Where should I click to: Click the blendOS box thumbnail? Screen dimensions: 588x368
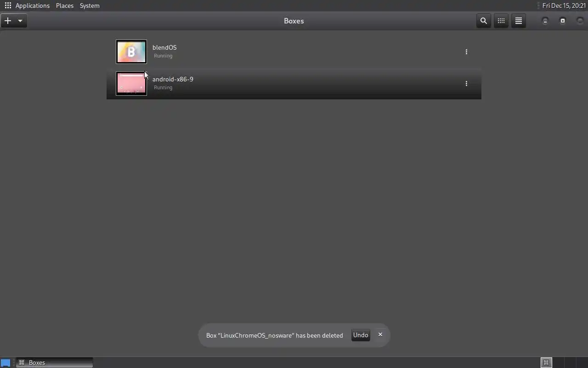click(131, 52)
